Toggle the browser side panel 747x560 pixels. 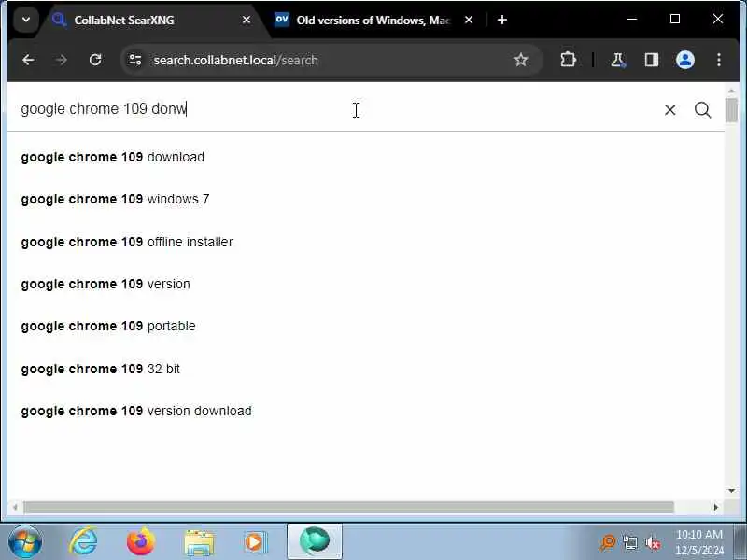click(x=651, y=60)
